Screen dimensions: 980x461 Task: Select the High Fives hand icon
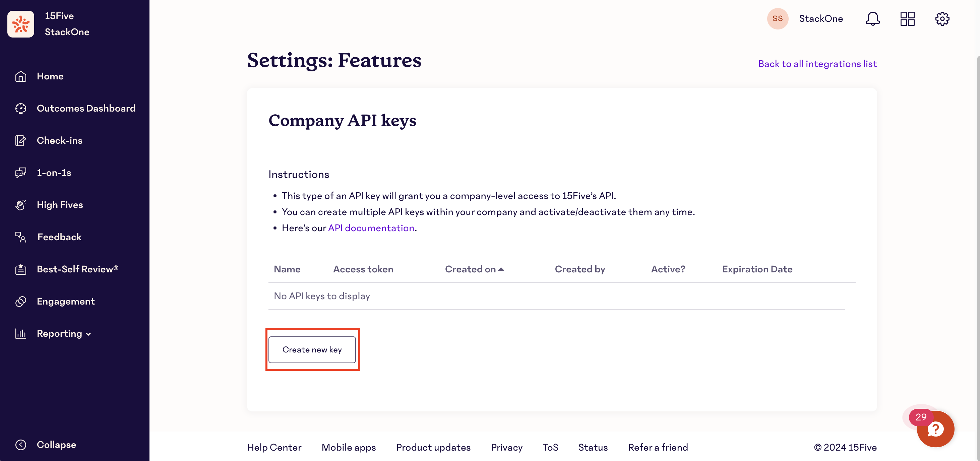point(20,205)
